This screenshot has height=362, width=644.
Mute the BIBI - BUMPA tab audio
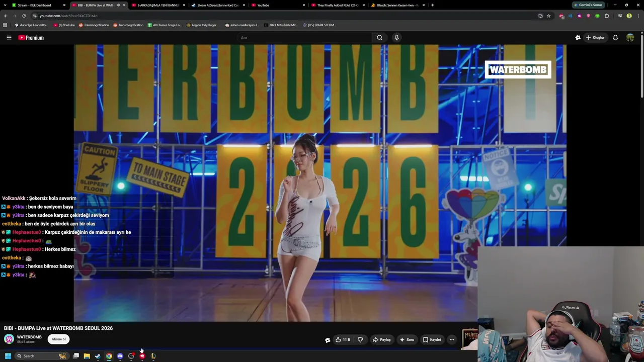click(x=118, y=5)
